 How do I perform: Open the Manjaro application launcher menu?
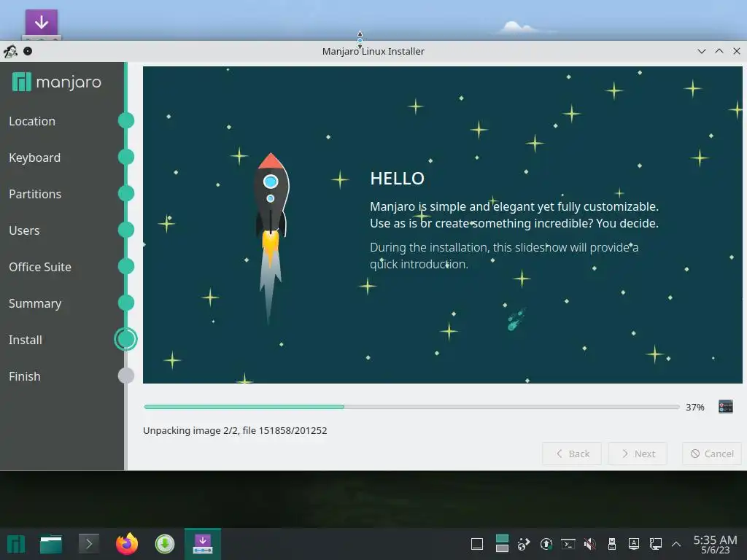pyautogui.click(x=16, y=544)
